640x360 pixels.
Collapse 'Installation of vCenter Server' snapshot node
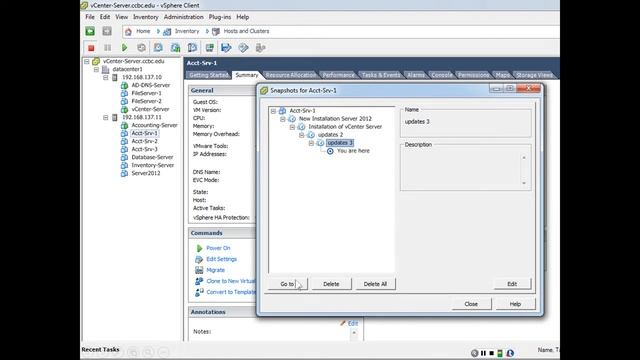(x=292, y=127)
